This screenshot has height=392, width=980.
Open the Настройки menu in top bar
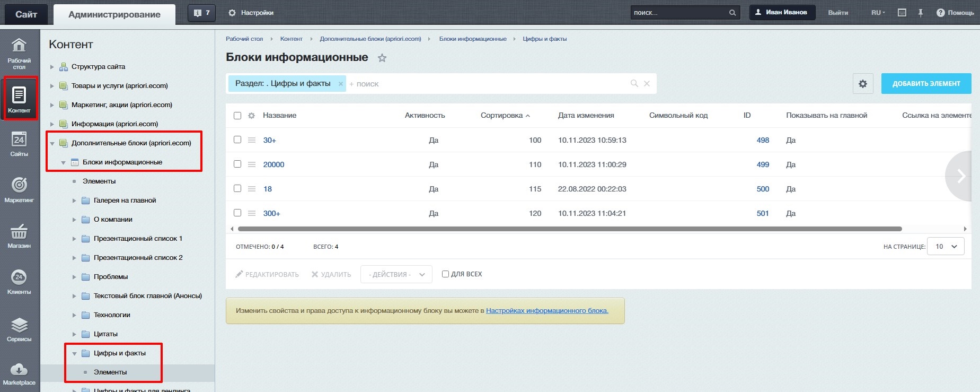(x=251, y=13)
